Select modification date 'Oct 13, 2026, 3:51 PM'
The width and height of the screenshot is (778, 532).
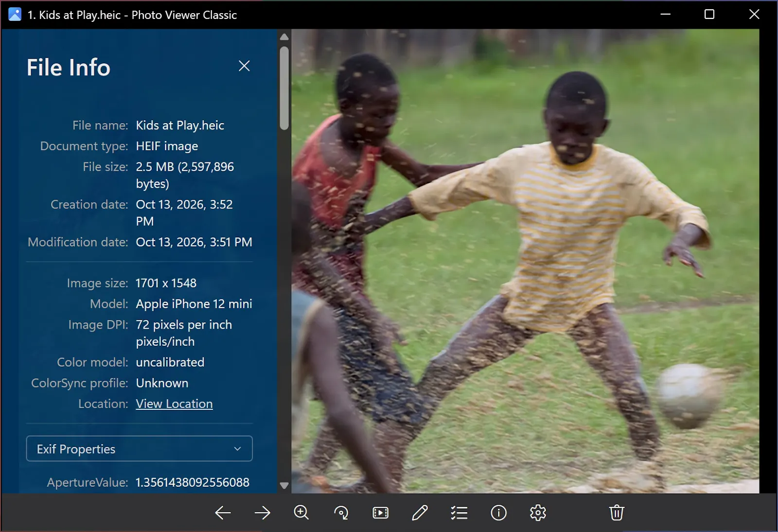pyautogui.click(x=194, y=242)
